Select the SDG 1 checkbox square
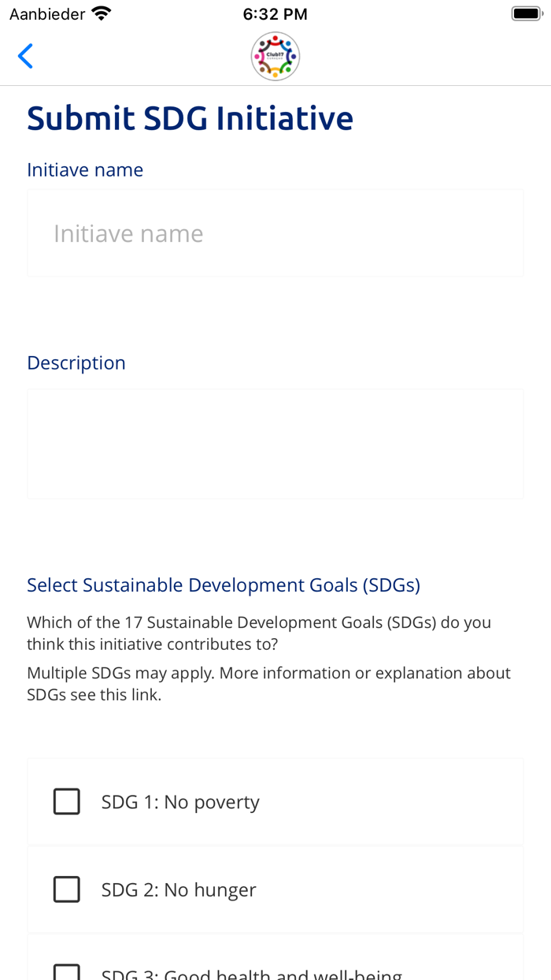Screen dimensions: 551x980 [x=67, y=800]
